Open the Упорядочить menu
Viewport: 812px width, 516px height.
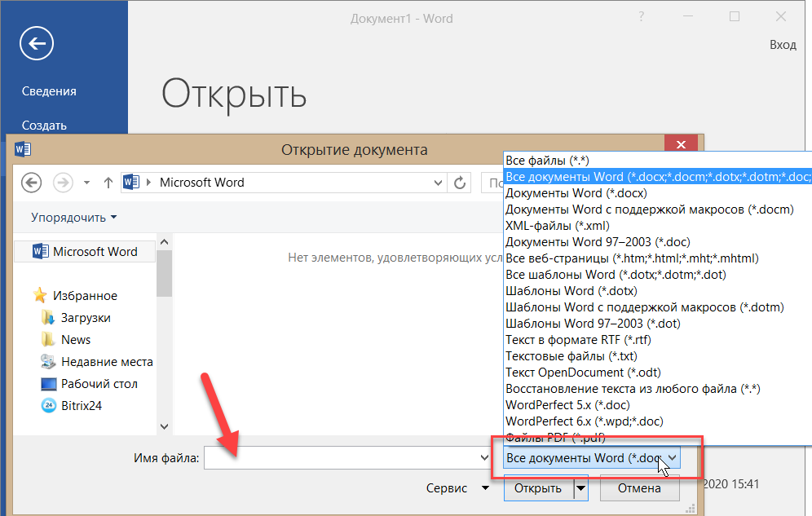[73, 218]
